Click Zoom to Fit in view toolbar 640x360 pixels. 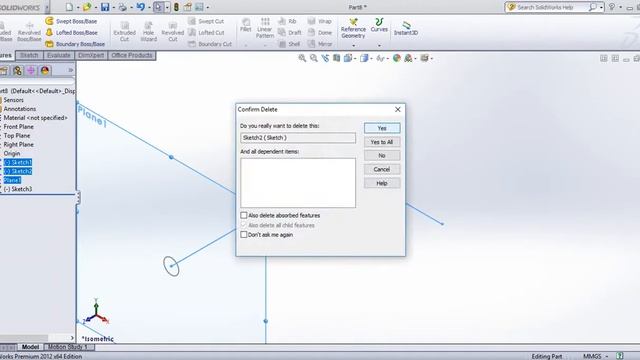click(302, 58)
